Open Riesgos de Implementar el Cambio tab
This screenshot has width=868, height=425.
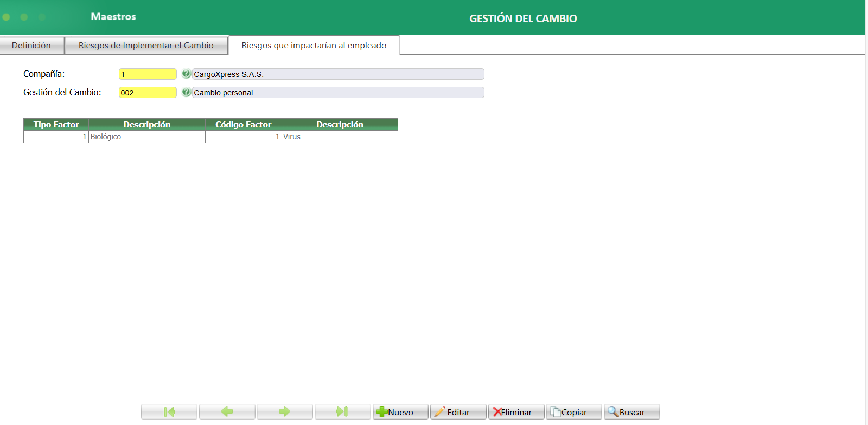146,46
